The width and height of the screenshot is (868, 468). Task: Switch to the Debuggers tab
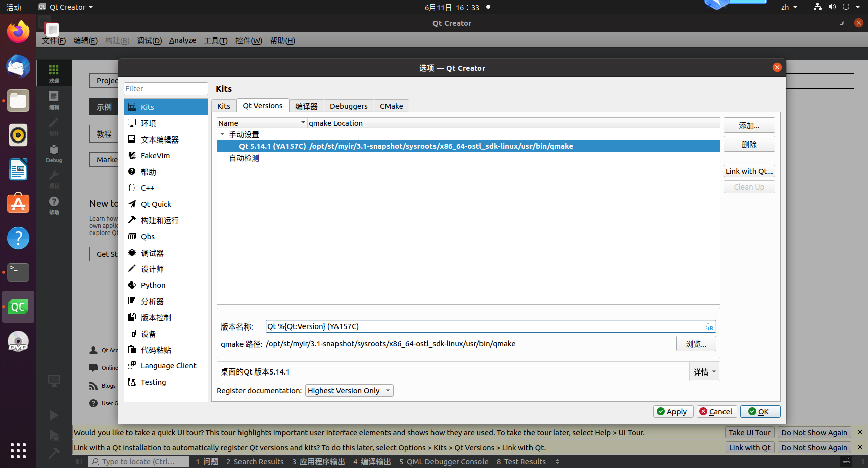coord(349,106)
